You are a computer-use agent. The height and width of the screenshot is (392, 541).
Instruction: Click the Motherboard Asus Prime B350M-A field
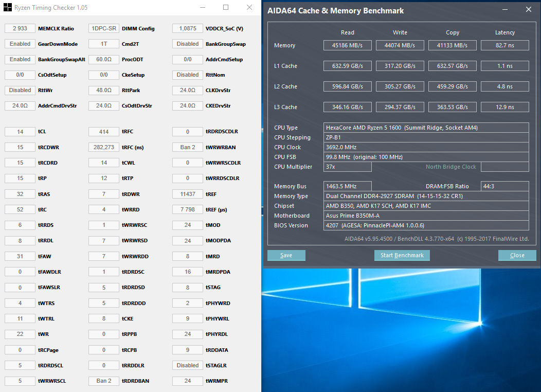426,216
